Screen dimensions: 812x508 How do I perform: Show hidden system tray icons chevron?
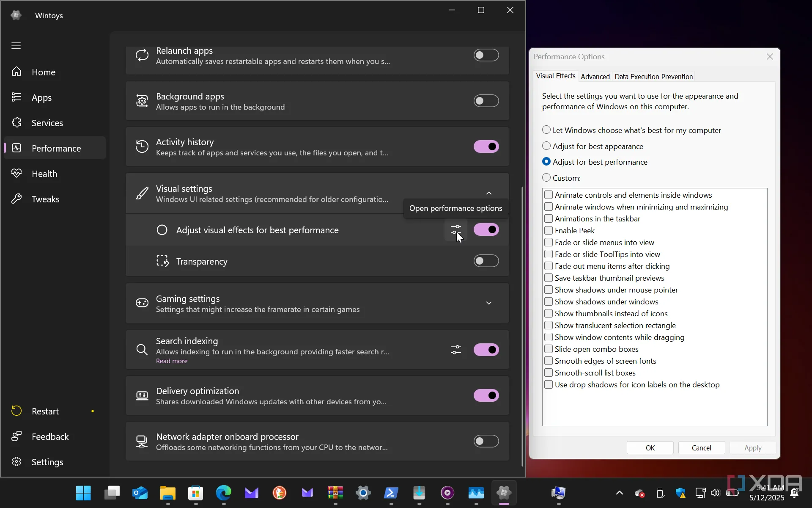pyautogui.click(x=619, y=492)
